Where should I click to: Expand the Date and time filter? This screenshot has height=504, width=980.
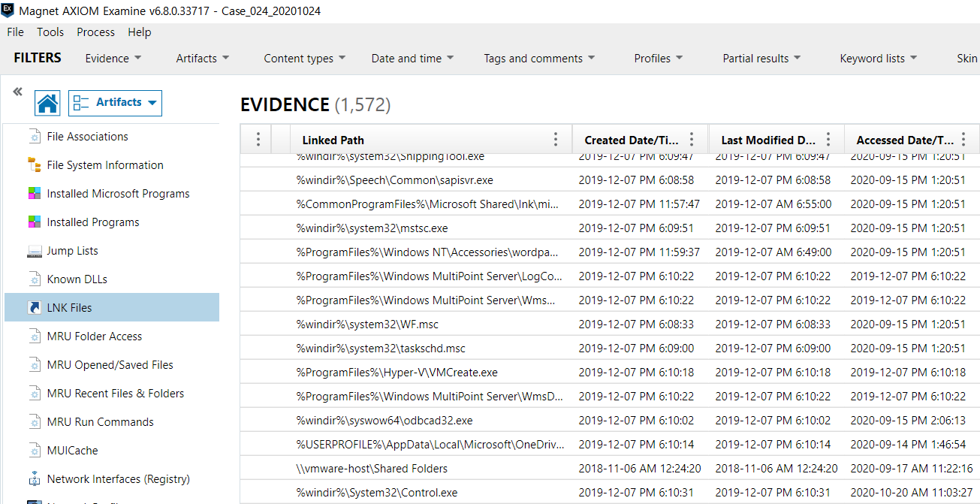[x=412, y=59]
